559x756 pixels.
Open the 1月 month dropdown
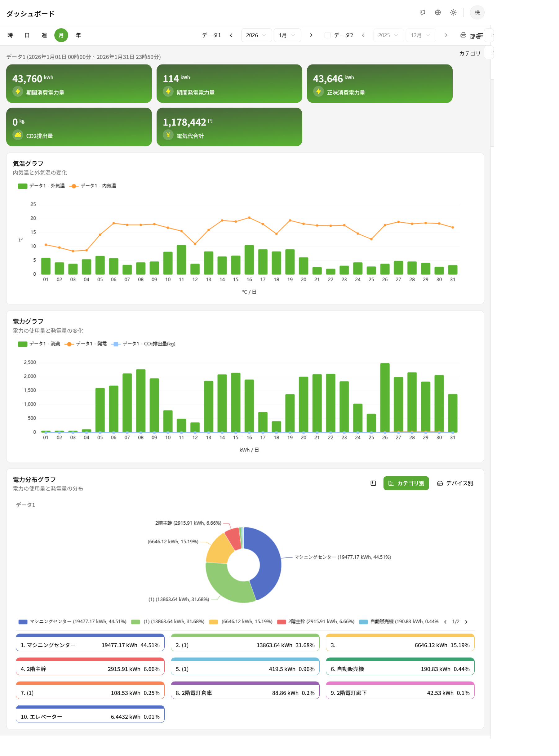286,35
